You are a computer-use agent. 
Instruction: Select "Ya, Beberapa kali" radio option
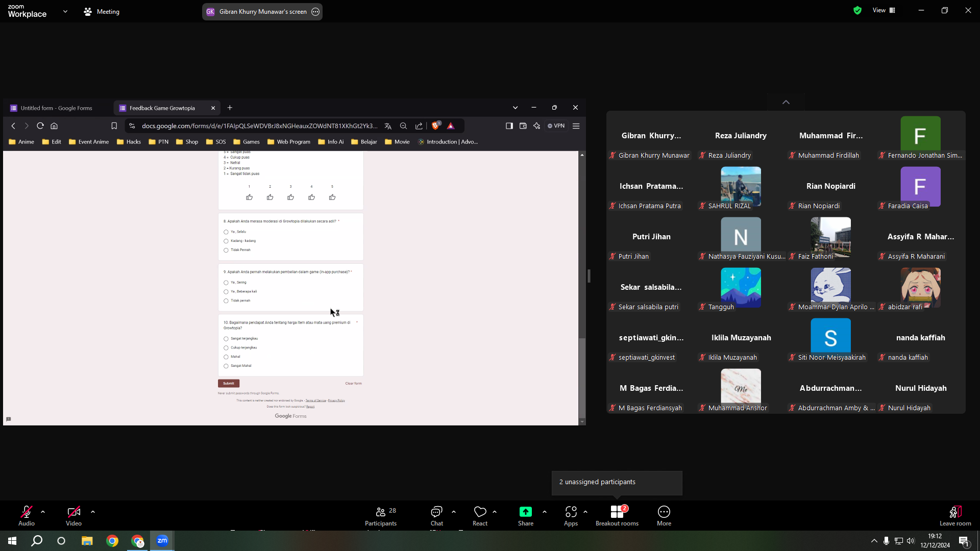tap(226, 292)
